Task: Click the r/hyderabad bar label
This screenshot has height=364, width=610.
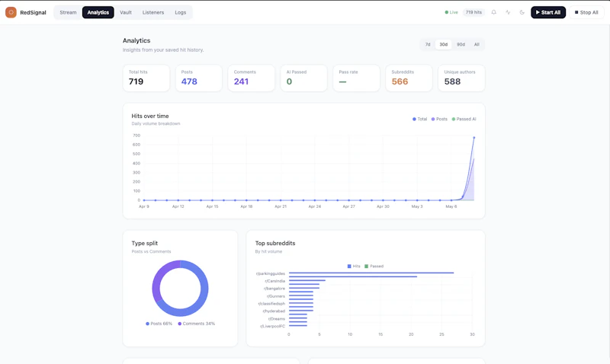Action: point(274,311)
